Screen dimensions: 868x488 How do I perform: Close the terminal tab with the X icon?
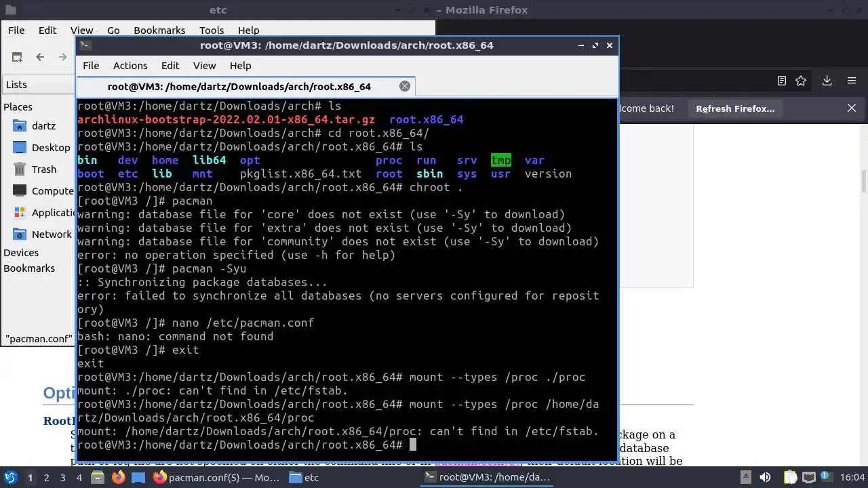coord(405,86)
